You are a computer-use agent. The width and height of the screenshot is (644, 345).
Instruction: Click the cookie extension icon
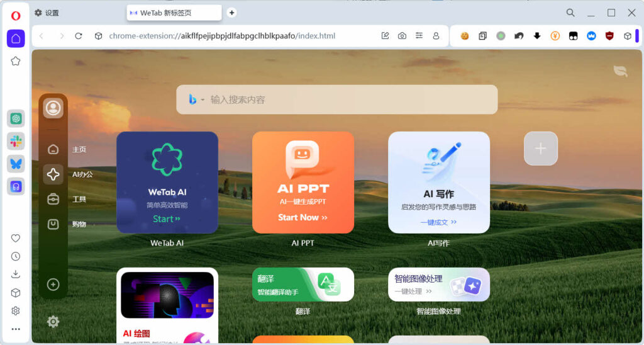(465, 36)
